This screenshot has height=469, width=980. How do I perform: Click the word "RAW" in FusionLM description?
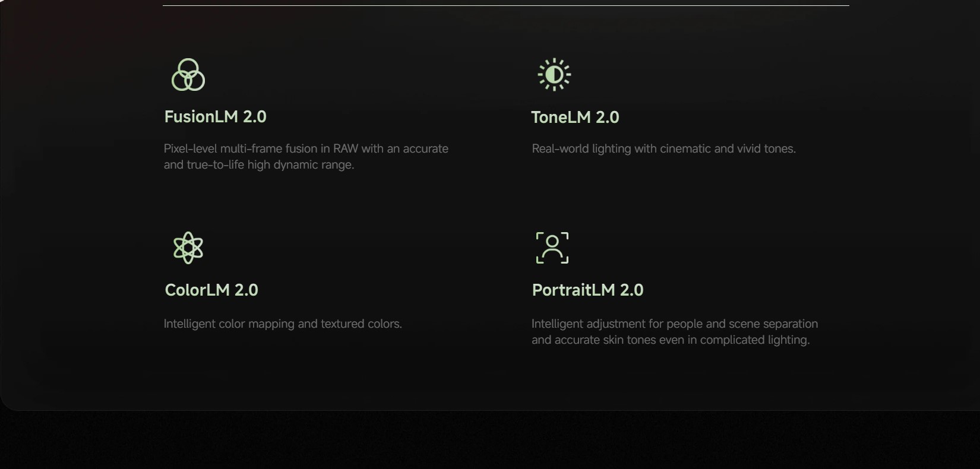click(x=346, y=149)
